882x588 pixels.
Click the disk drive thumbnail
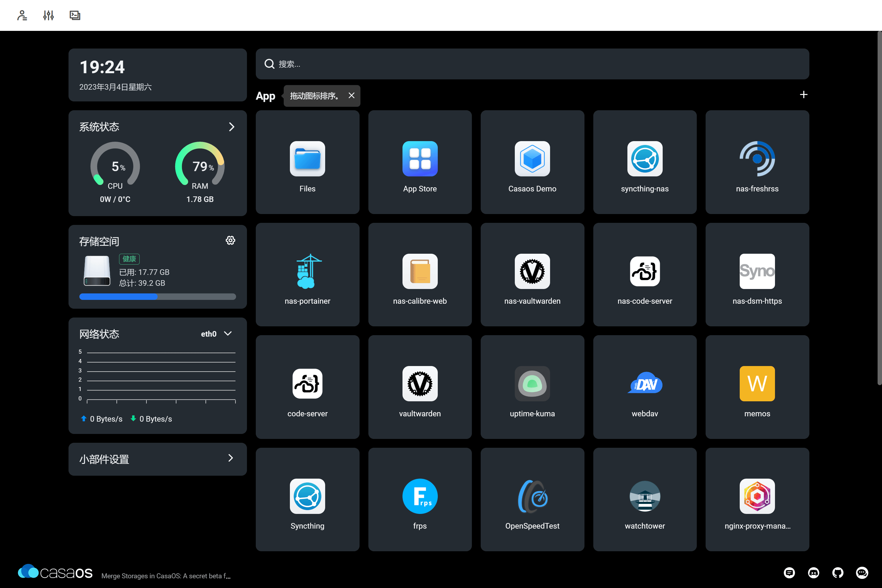point(97,270)
